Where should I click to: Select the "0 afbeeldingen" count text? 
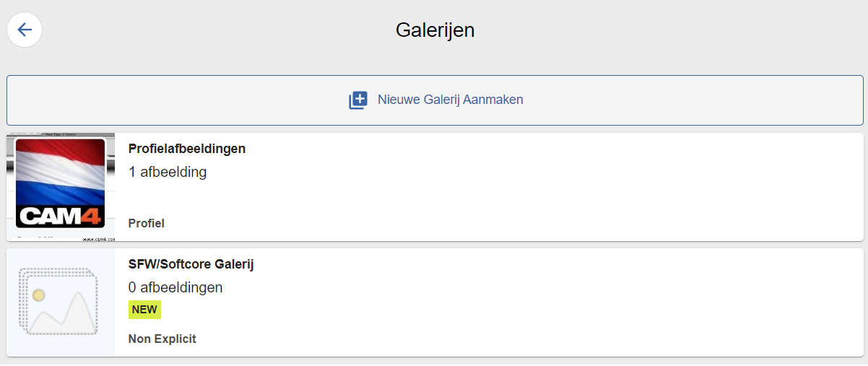point(175,287)
